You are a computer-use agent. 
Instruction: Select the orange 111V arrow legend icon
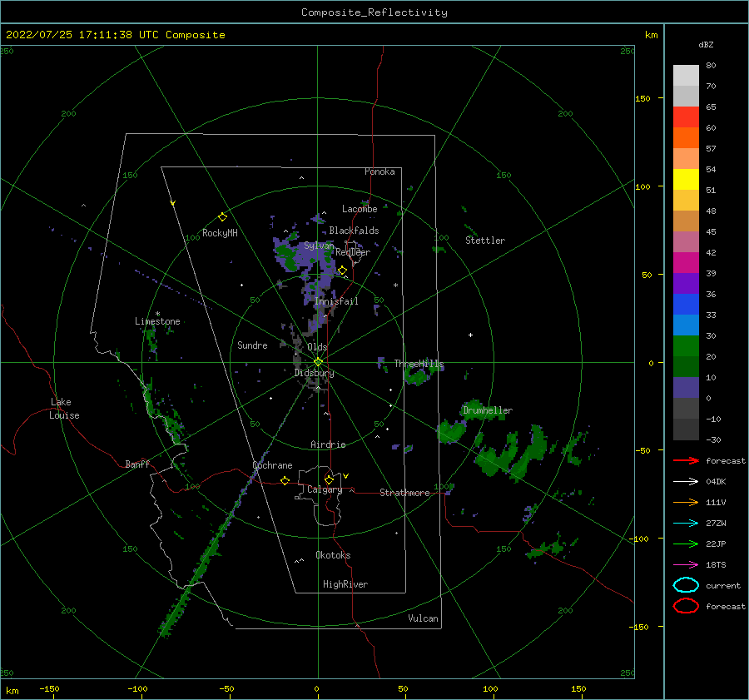686,502
